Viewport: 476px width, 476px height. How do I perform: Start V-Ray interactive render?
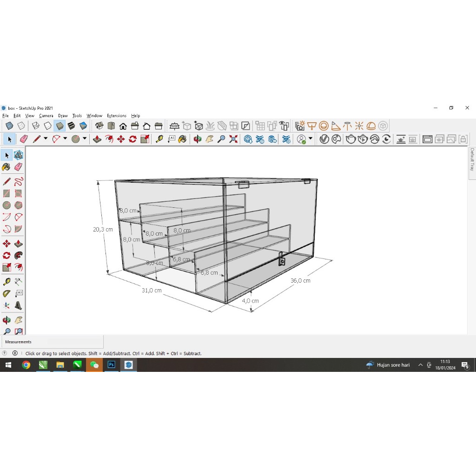coord(363,139)
